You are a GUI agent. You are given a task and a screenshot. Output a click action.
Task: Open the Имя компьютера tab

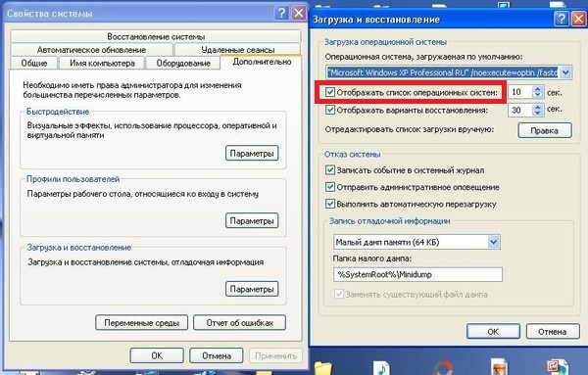102,63
